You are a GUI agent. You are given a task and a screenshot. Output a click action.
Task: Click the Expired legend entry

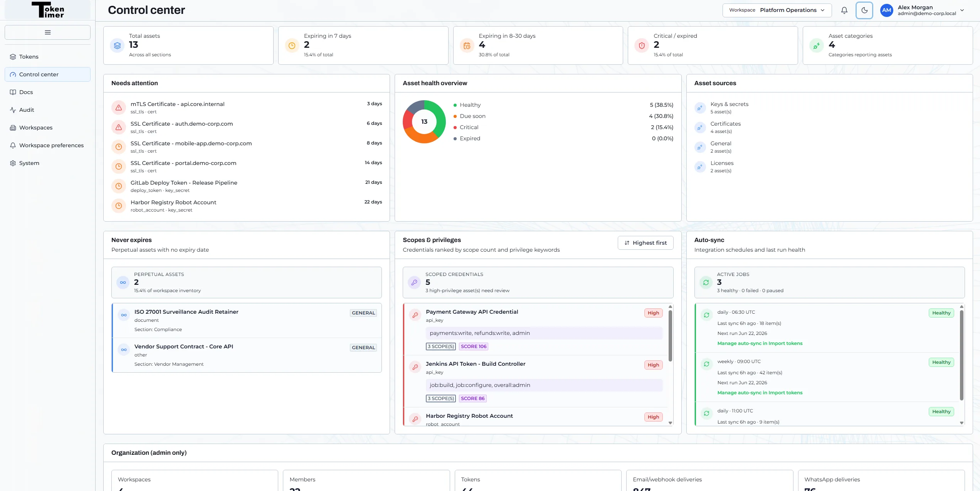pyautogui.click(x=470, y=138)
